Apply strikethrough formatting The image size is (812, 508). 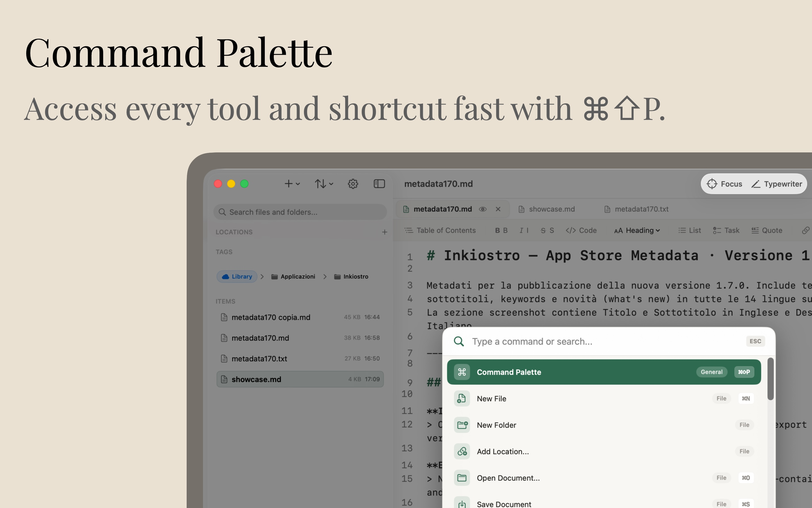pos(547,230)
